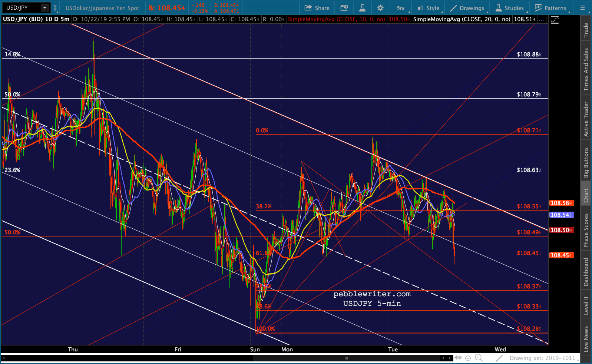The image size is (592, 364).
Task: Click the $108.553 Fibonacci level label
Action: click(x=529, y=206)
